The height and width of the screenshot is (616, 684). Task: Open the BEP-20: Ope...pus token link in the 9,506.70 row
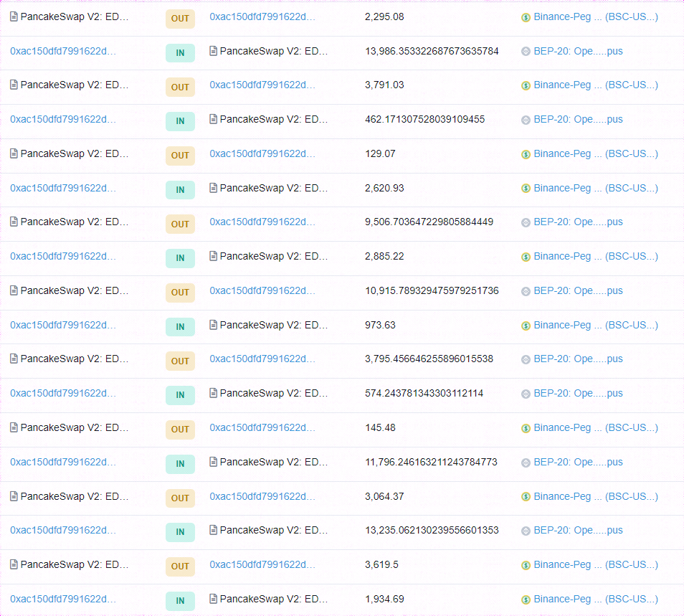coord(578,222)
